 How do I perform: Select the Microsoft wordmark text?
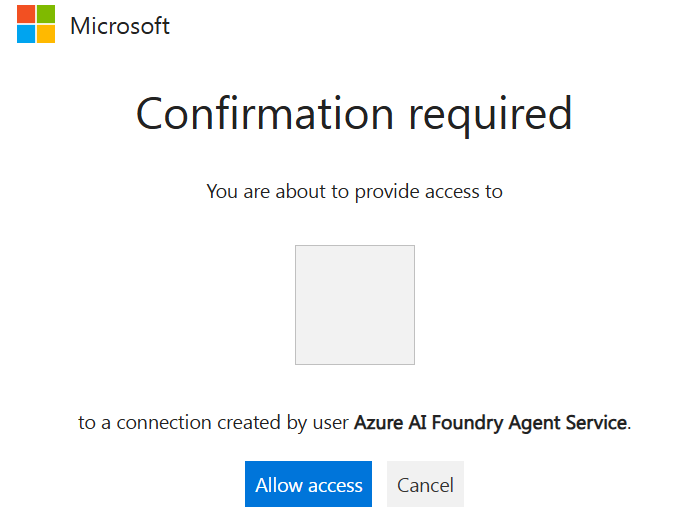tap(120, 26)
